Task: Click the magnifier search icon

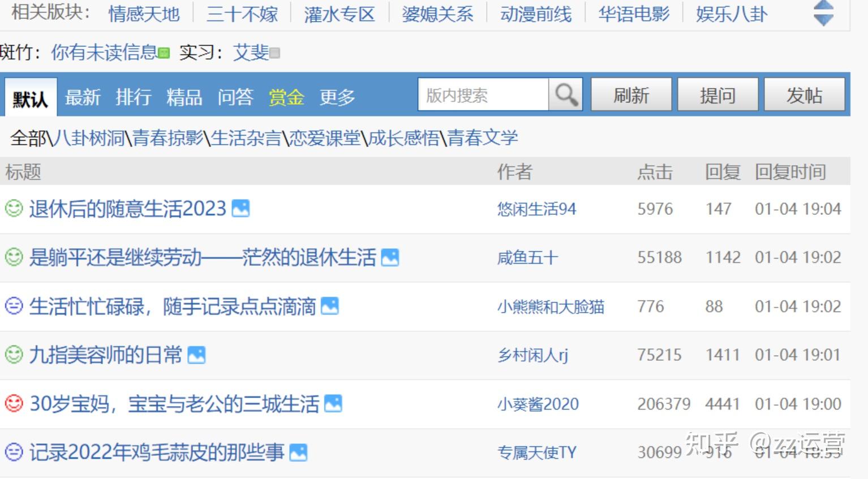Action: point(566,94)
